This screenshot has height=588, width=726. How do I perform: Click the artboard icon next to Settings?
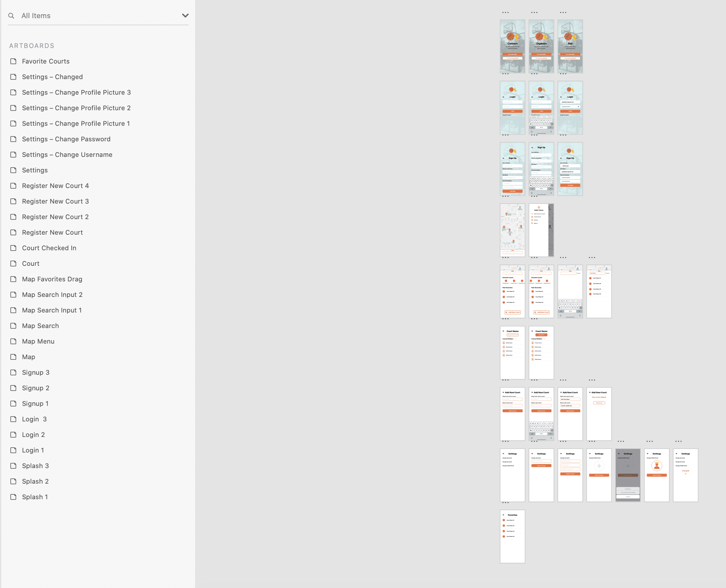click(x=13, y=170)
